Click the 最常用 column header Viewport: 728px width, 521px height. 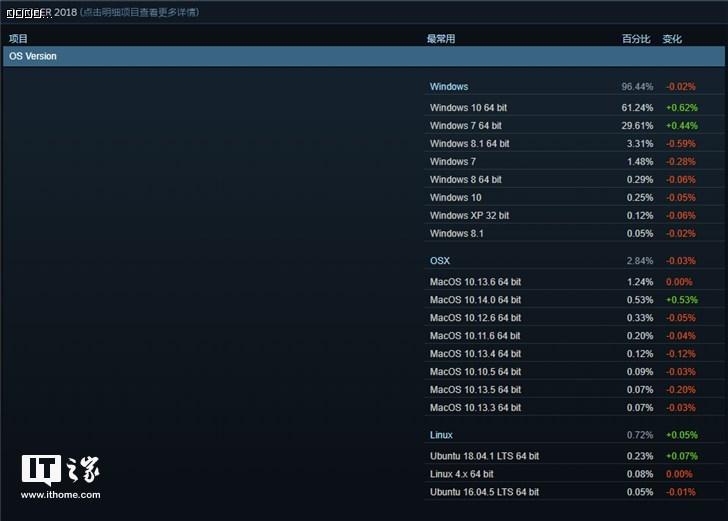point(441,39)
